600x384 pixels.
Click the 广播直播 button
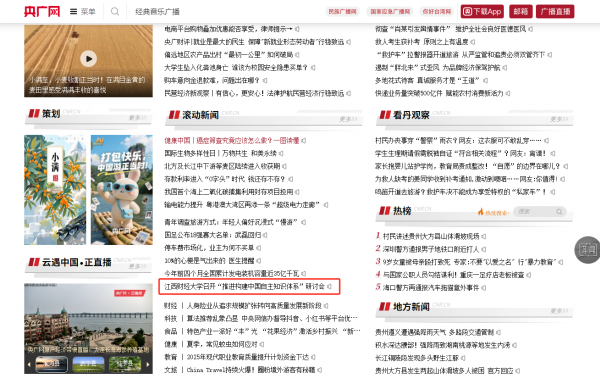coord(555,11)
